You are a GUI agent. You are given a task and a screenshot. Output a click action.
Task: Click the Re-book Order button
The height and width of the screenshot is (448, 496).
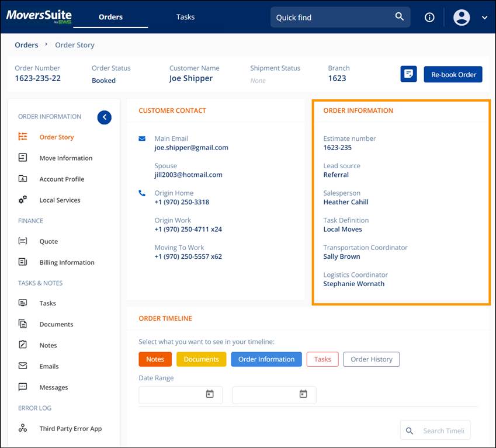coord(454,74)
